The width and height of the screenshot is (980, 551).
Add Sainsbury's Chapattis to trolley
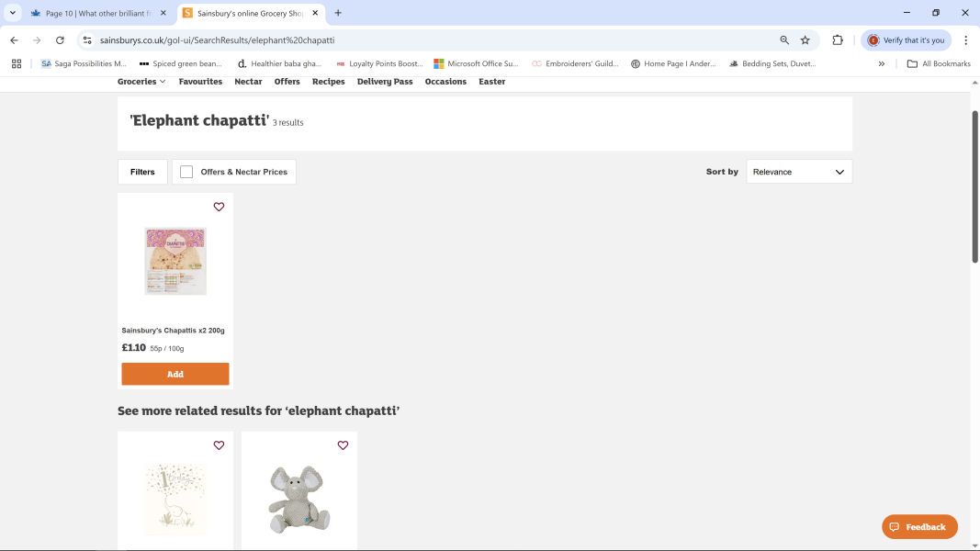coord(175,374)
